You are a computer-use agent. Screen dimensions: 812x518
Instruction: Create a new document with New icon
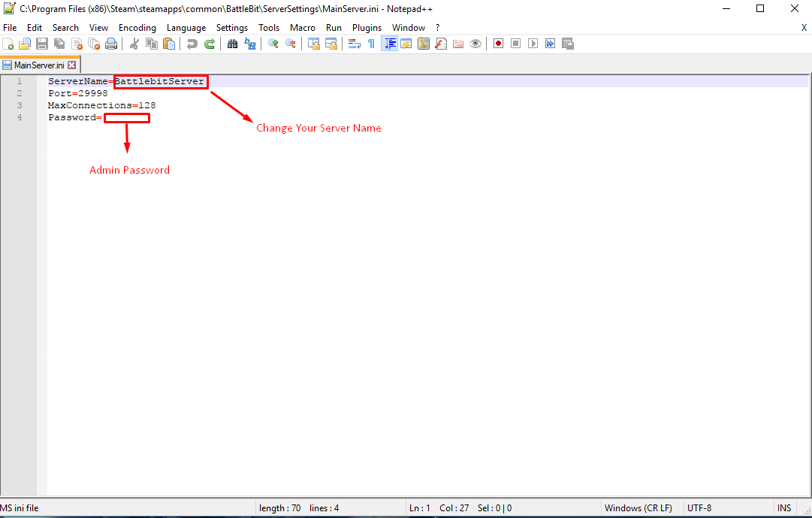tap(8, 44)
